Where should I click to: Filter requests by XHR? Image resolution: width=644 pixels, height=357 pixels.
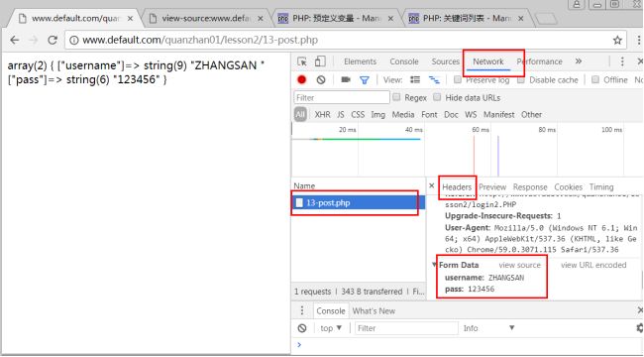point(322,114)
